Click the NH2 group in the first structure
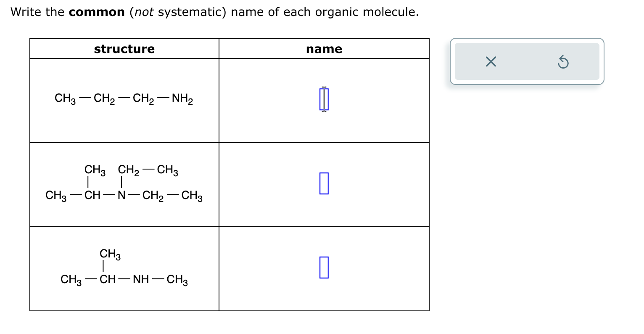The height and width of the screenshot is (334, 644). tap(182, 98)
